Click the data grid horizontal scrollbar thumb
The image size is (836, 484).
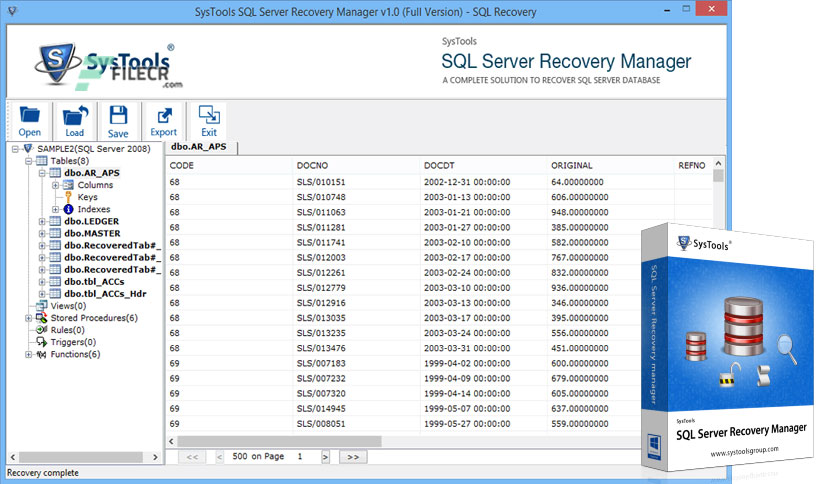279,441
